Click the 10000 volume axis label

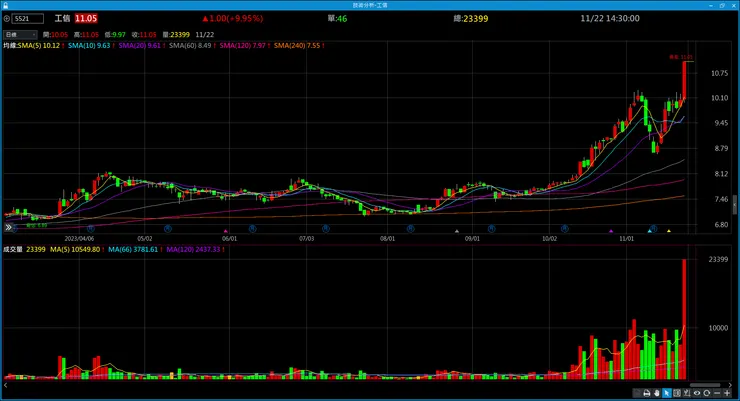point(718,328)
